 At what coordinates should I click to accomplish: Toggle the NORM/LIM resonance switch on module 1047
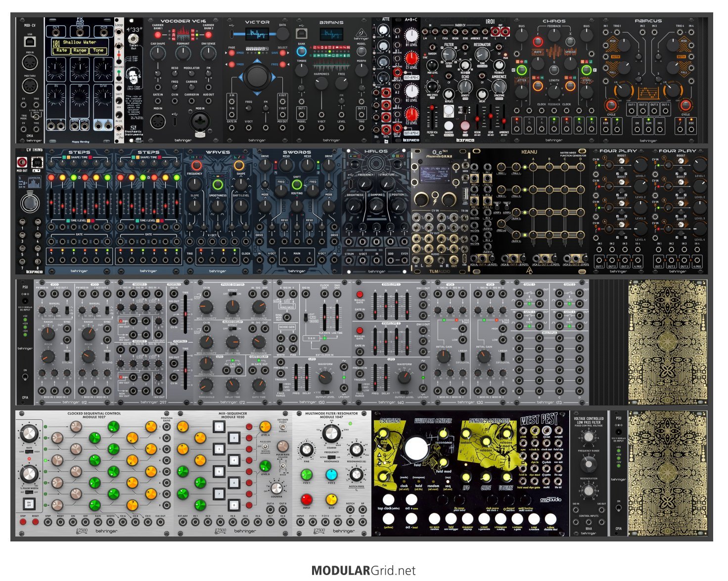click(330, 457)
